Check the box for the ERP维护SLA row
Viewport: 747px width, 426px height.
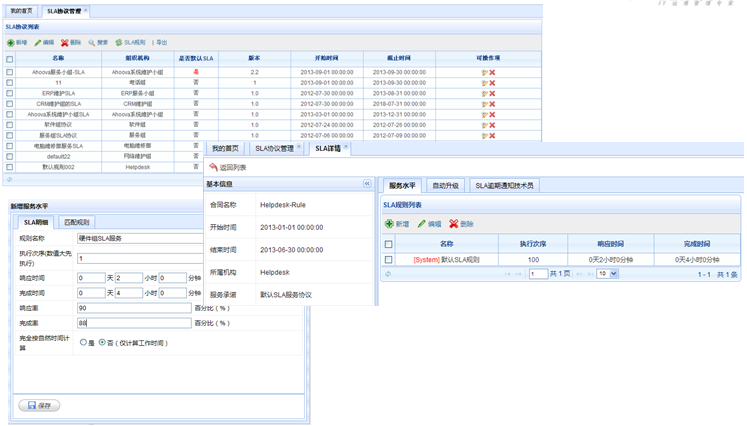point(10,93)
